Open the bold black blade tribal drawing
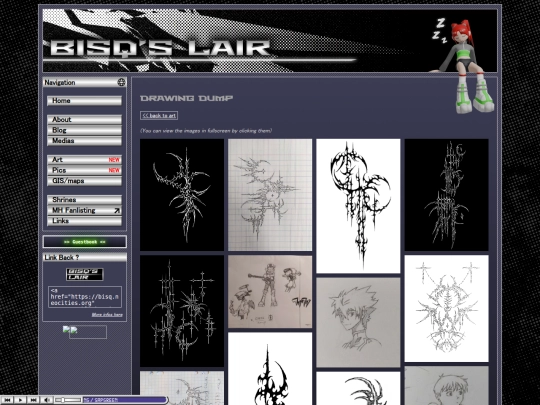 pyautogui.click(x=270, y=368)
